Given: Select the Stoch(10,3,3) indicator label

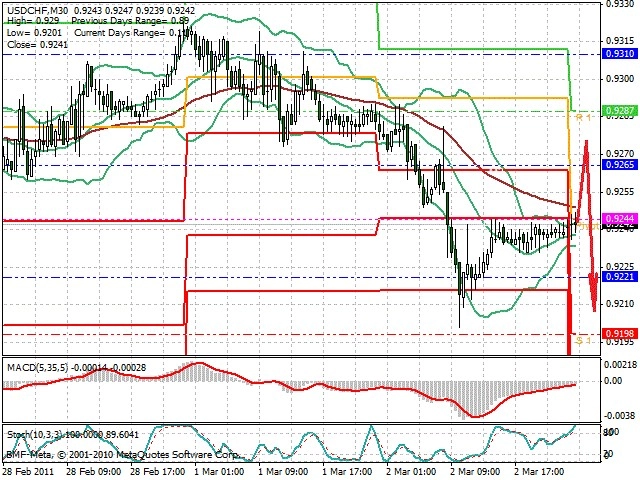Looking at the screenshot, I should point(34,435).
